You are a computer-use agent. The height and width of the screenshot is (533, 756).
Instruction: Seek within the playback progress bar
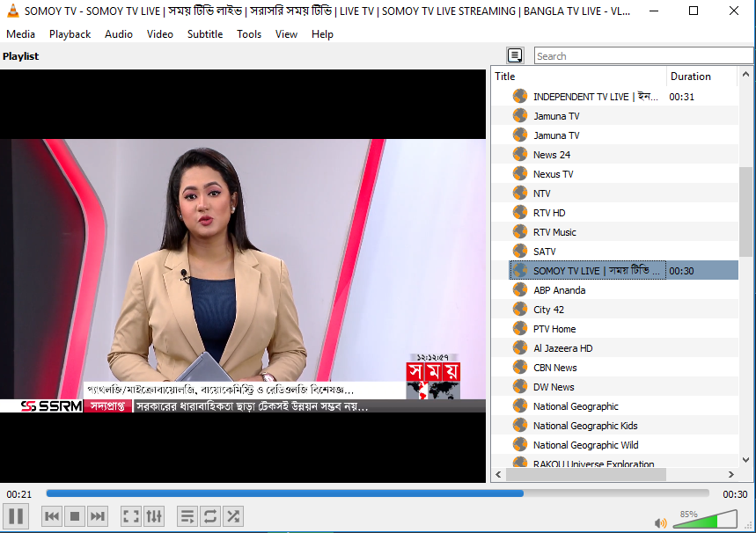pyautogui.click(x=378, y=493)
